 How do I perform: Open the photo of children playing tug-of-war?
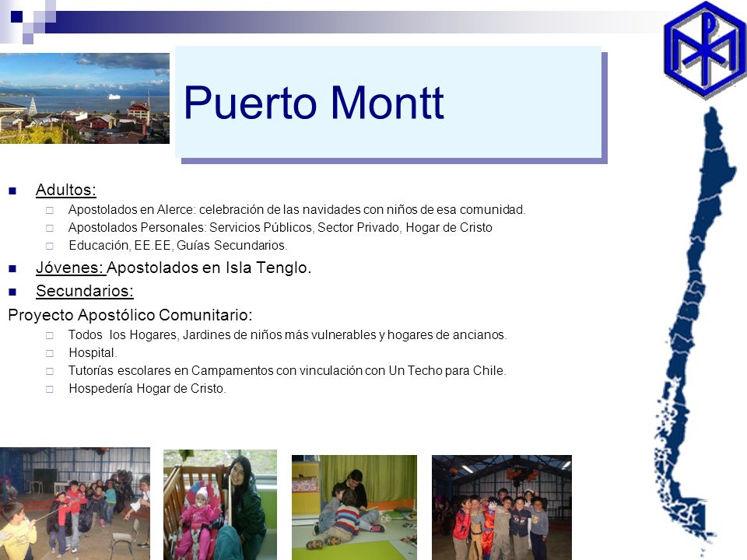tap(75, 503)
